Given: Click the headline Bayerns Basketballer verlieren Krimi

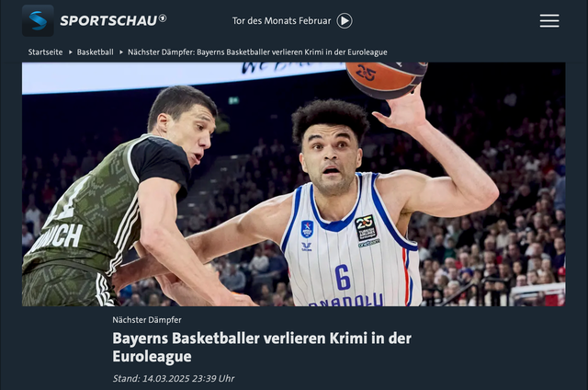Looking at the screenshot, I should [262, 347].
